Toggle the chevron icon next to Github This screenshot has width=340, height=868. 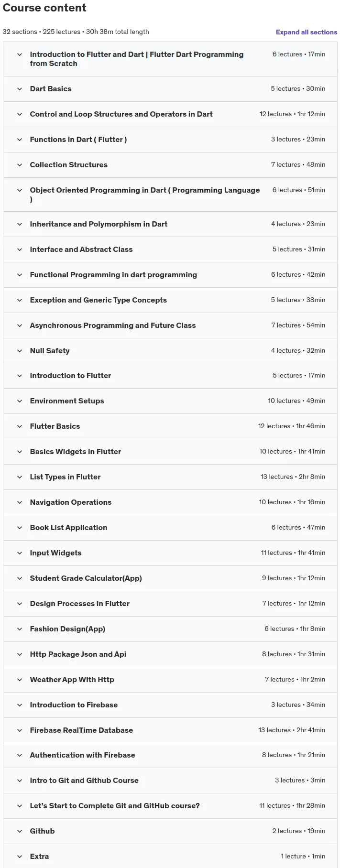20,831
